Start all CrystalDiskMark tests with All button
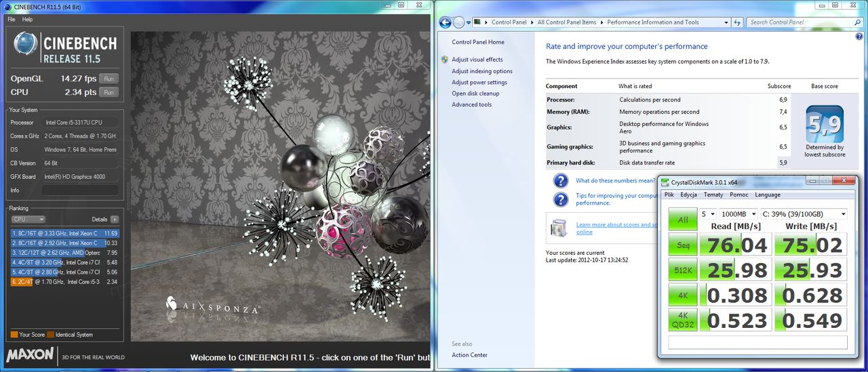Viewport: 868px width, 372px height. (683, 220)
